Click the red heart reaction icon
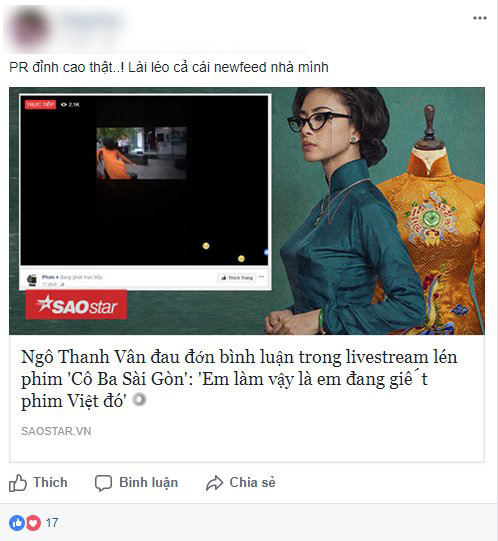Viewport: 498px width, 541px height. coord(33,523)
